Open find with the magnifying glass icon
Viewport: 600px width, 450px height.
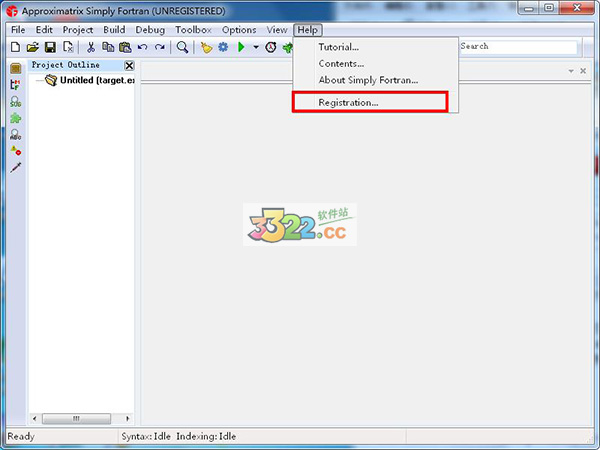(183, 47)
